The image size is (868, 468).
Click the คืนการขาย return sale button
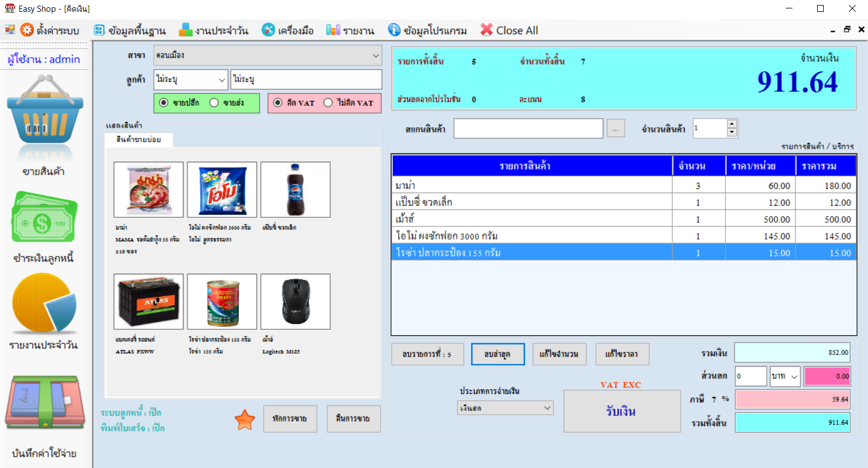tap(354, 419)
